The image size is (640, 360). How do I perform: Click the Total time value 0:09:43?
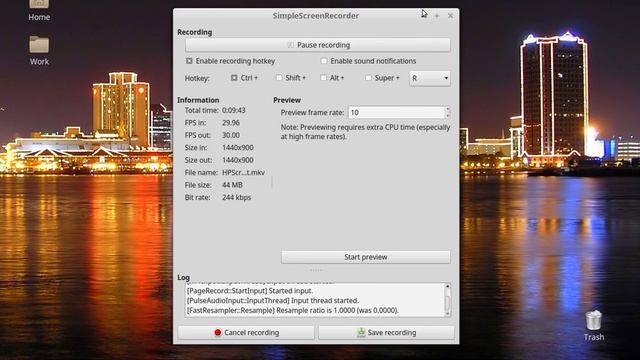[x=234, y=110]
